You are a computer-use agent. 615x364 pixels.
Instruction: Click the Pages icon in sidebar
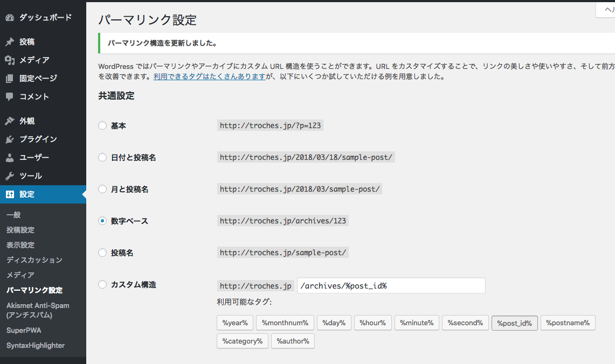tap(10, 79)
